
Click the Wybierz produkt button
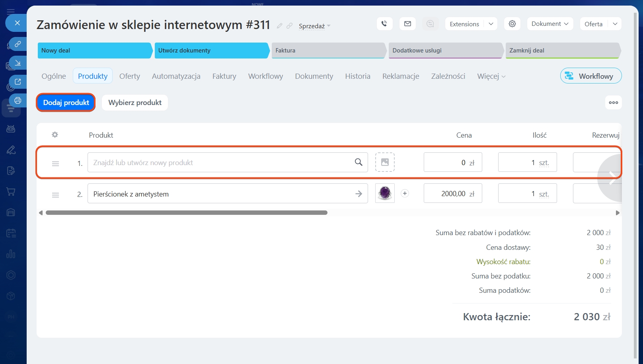(x=135, y=103)
